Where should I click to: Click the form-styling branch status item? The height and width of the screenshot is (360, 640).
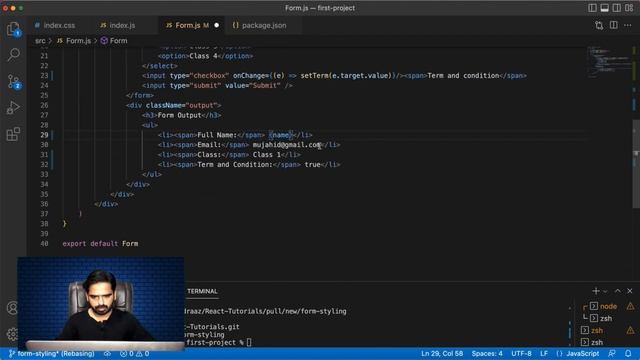point(51,353)
